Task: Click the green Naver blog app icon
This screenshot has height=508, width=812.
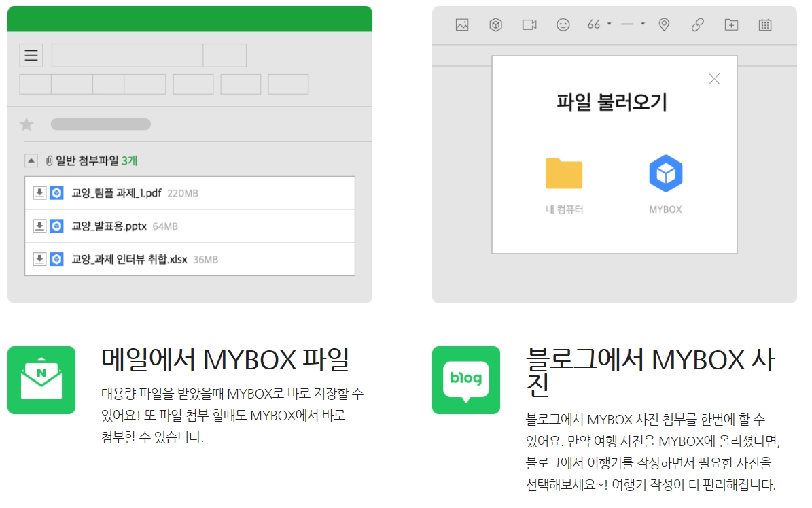Action: (x=466, y=380)
